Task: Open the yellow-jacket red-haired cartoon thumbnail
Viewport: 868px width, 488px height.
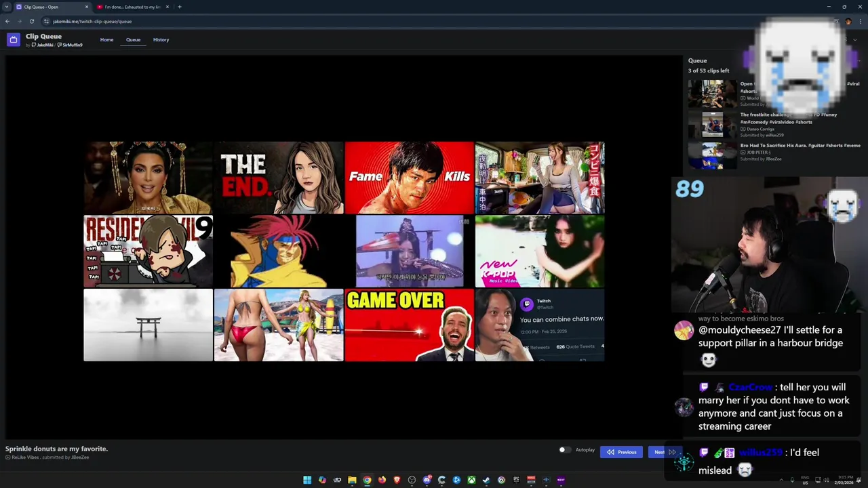Action: click(279, 251)
